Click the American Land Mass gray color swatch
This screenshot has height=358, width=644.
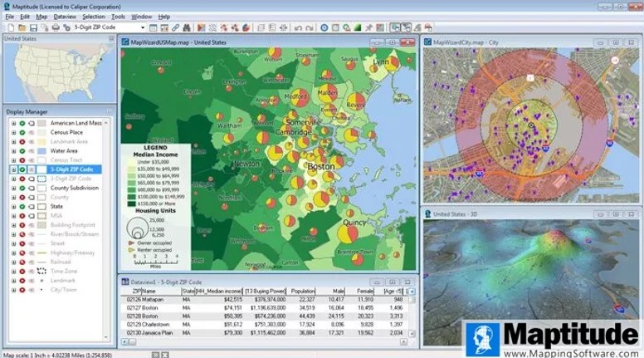tap(41, 123)
